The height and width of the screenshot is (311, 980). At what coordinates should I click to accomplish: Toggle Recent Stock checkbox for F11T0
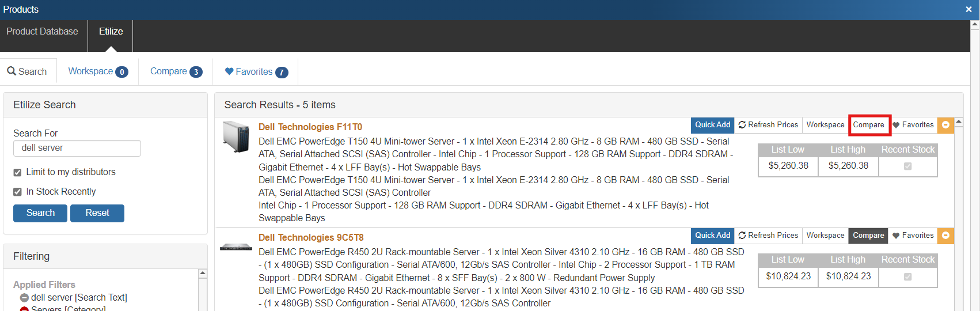click(x=907, y=166)
